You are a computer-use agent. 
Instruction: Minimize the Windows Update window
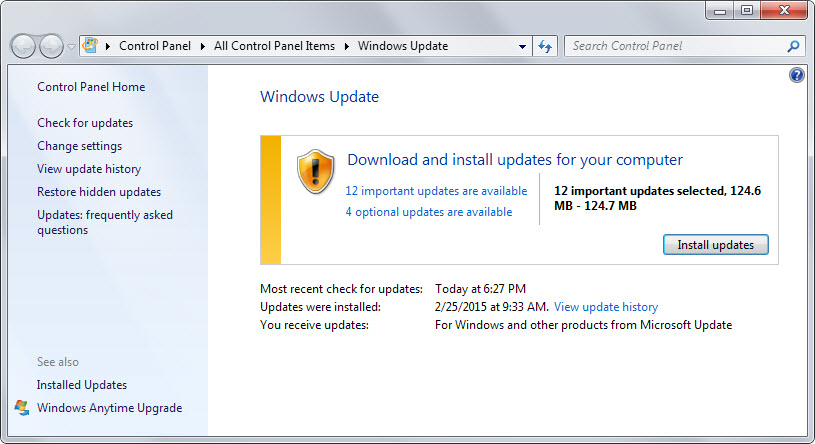click(719, 10)
